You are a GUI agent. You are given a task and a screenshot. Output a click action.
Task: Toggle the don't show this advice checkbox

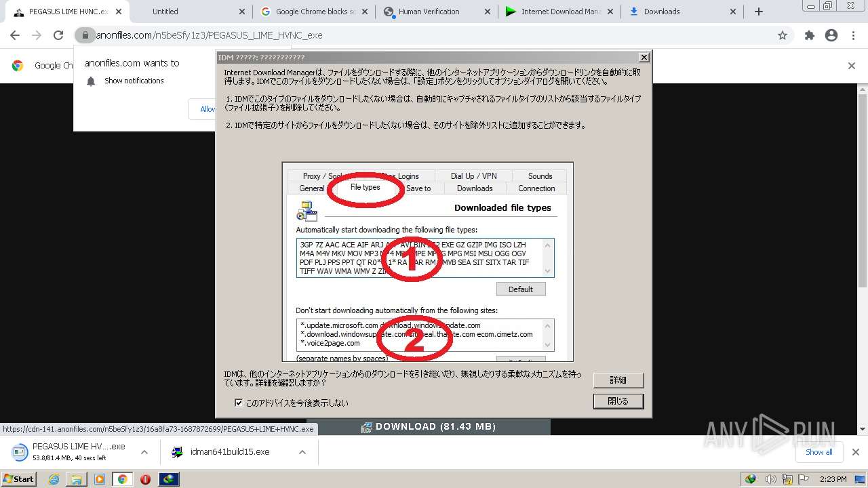click(239, 403)
